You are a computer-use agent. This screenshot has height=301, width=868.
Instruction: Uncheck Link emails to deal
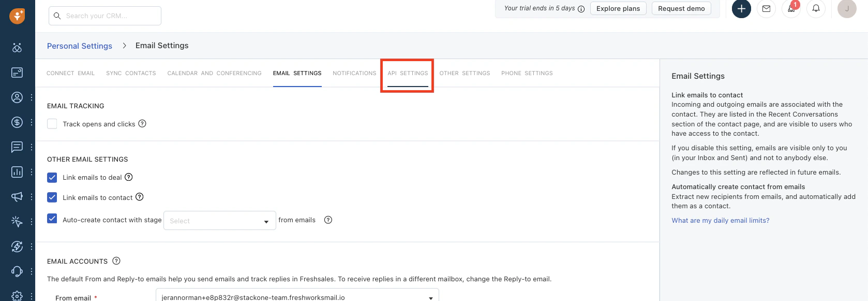coord(52,178)
